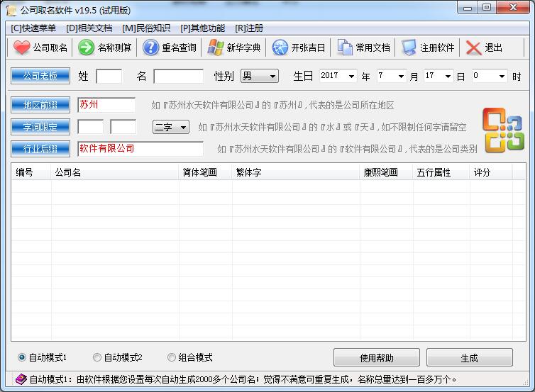Click the 公司取名 heart icon
This screenshot has width=535, height=392.
(21, 47)
